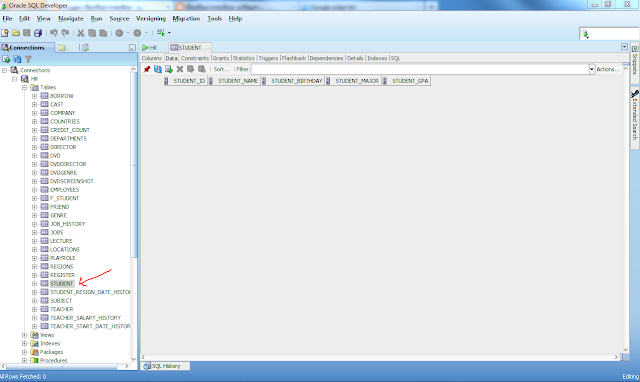
Task: Click the Open folder toolbar icon
Action: pyautogui.click(x=16, y=33)
